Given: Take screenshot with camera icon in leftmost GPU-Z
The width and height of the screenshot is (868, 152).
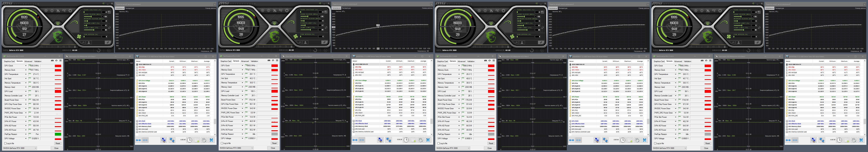Looking at the screenshot, I should 52,60.
